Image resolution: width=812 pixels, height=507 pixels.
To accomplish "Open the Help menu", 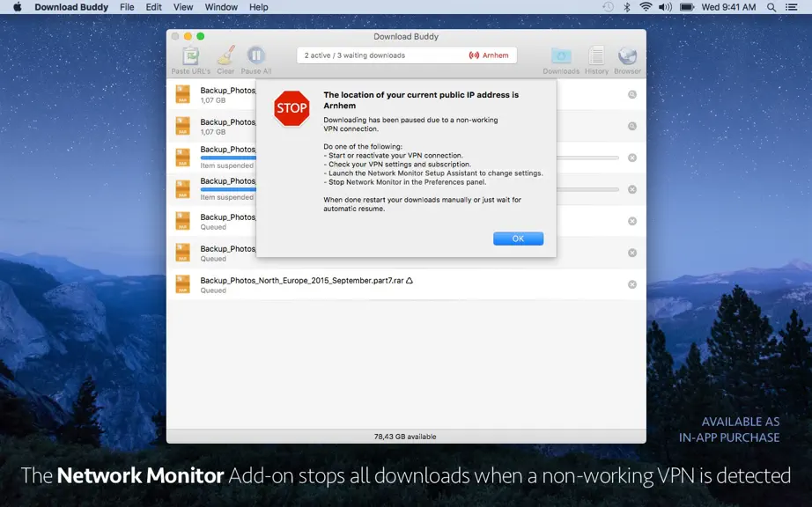I will click(x=258, y=7).
